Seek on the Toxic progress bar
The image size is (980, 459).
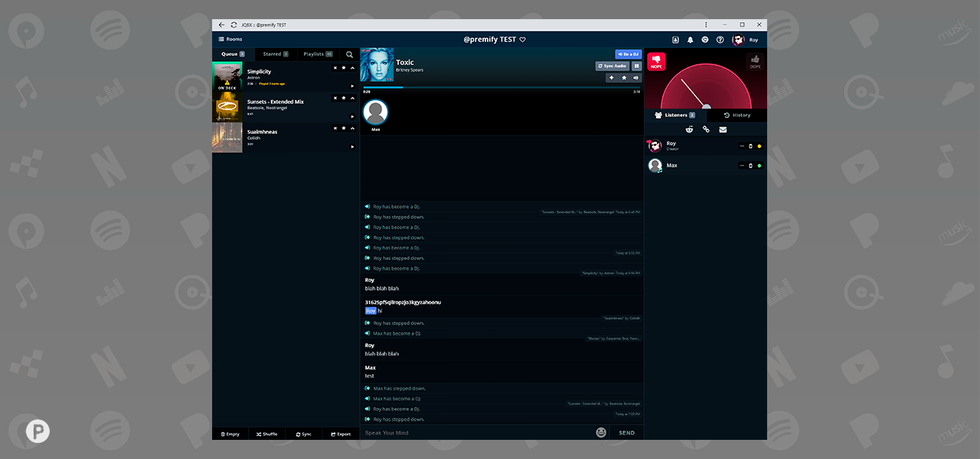pyautogui.click(x=501, y=87)
